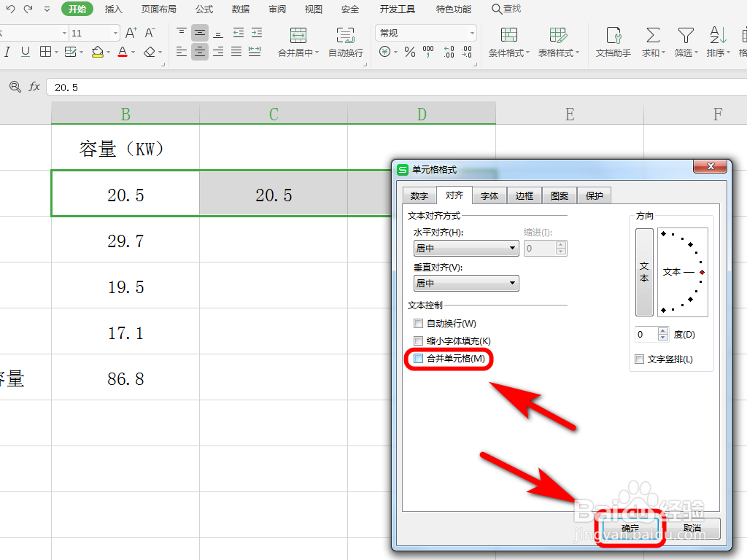Click the 查找 search button
Screen dimensions: 747x560
[506, 9]
